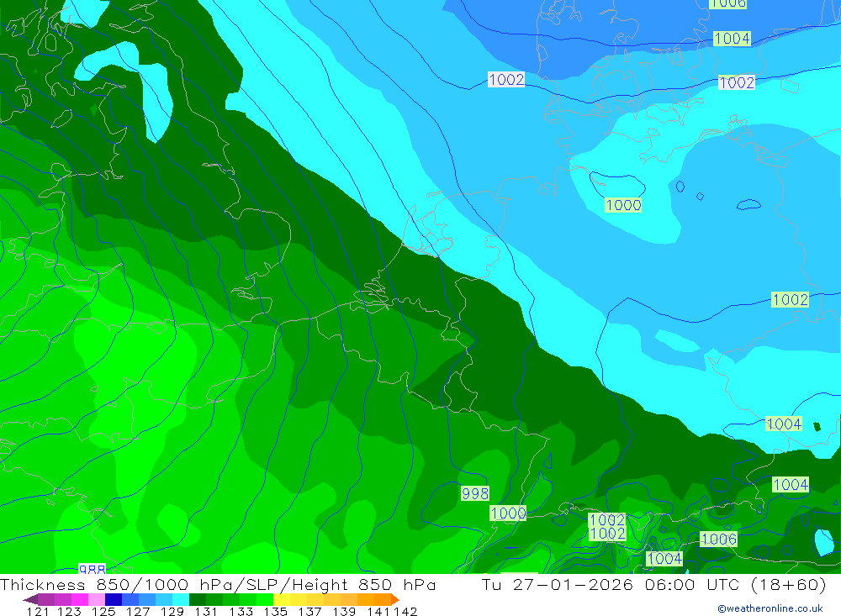Click legend value 135
841x616 pixels.
click(x=275, y=611)
